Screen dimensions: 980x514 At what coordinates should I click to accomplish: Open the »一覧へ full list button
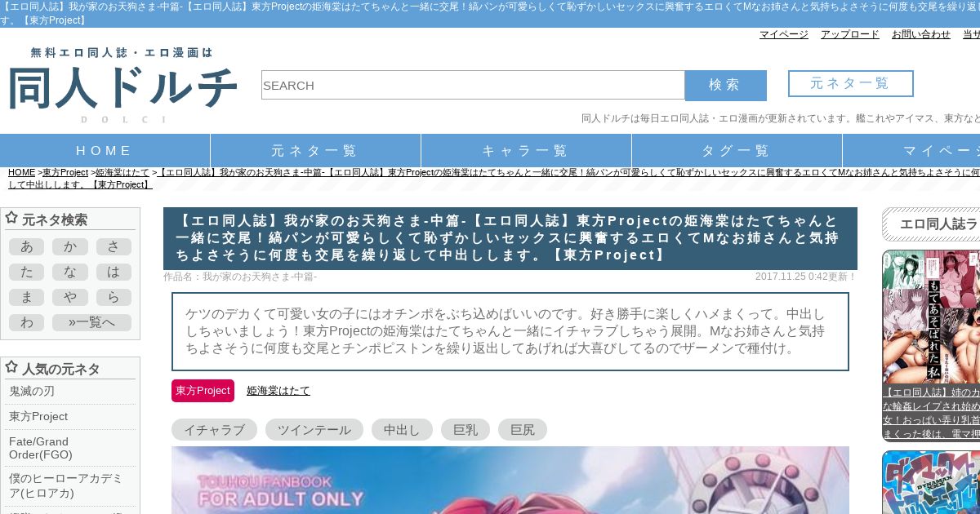click(91, 323)
